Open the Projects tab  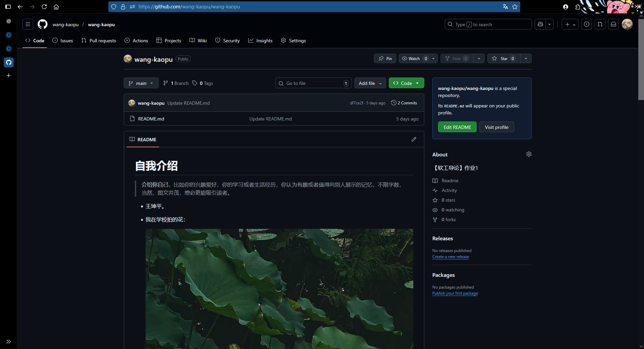point(169,41)
